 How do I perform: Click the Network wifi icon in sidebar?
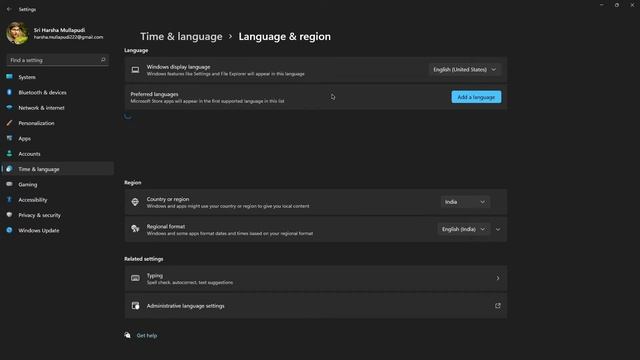(9, 107)
